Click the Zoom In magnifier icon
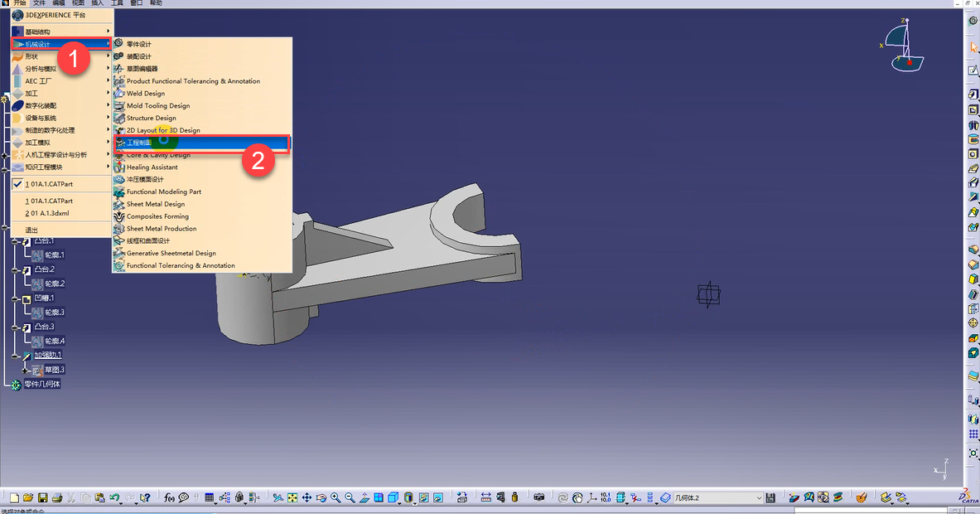Viewport: 980px width, 514px height. pyautogui.click(x=336, y=497)
